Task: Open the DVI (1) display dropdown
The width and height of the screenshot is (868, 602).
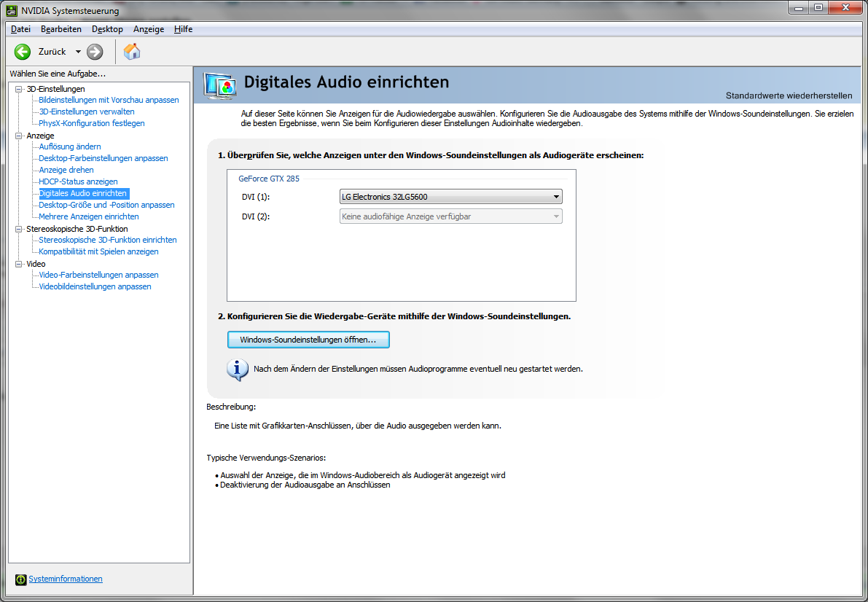Action: (450, 197)
